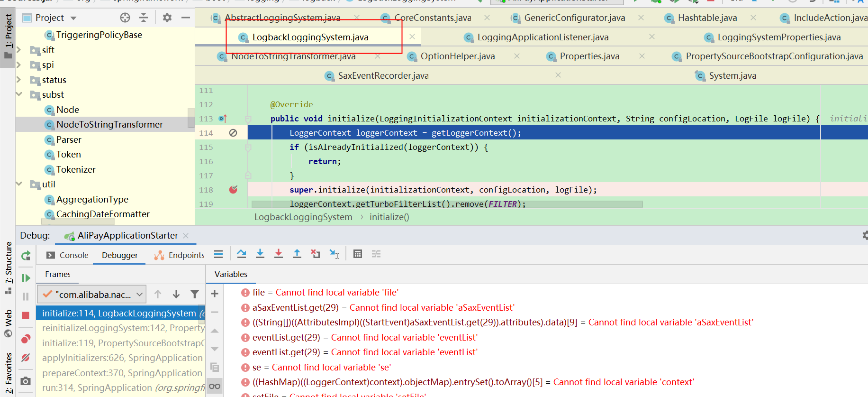Fold initialize method at line 113
Image resolution: width=868 pixels, height=397 pixels.
(x=248, y=119)
